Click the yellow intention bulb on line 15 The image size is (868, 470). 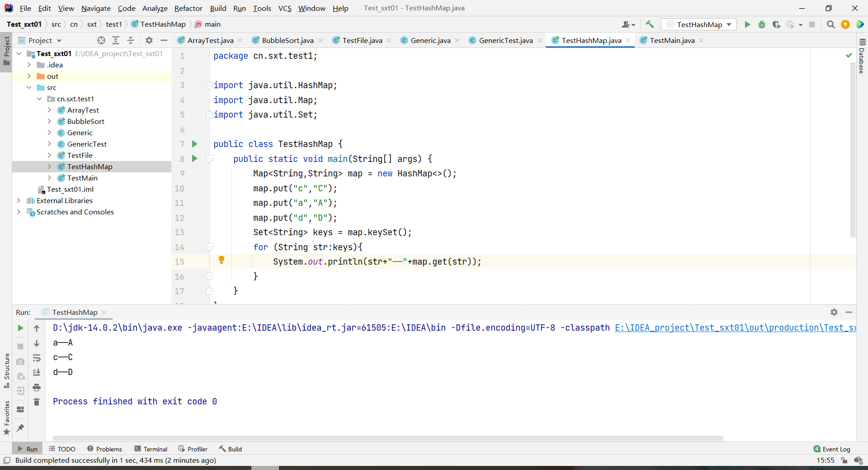tap(222, 260)
